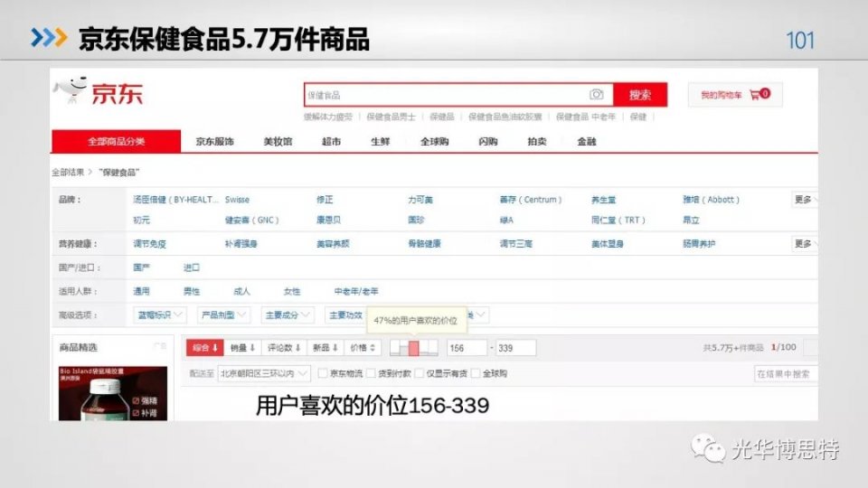Image resolution: width=868 pixels, height=488 pixels.
Task: Expand the 蓝帽标识 dropdown
Action: point(160,315)
